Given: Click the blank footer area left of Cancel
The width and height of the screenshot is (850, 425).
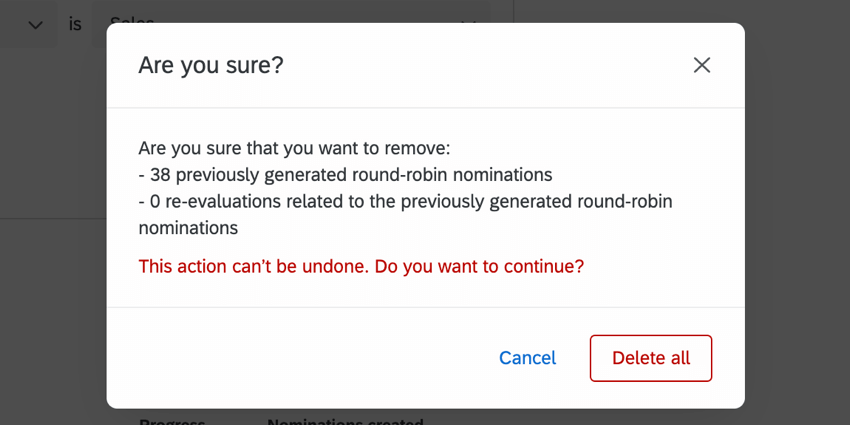Looking at the screenshot, I should tap(300, 358).
